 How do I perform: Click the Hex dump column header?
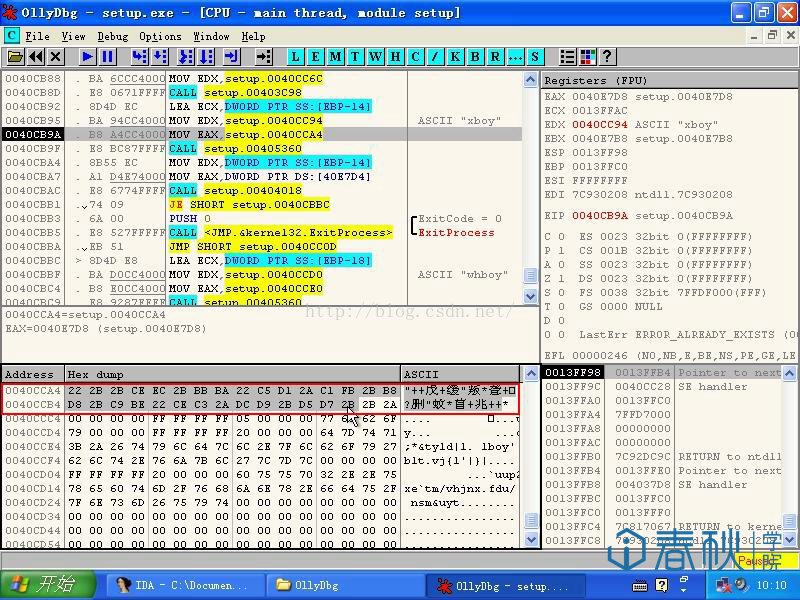233,374
